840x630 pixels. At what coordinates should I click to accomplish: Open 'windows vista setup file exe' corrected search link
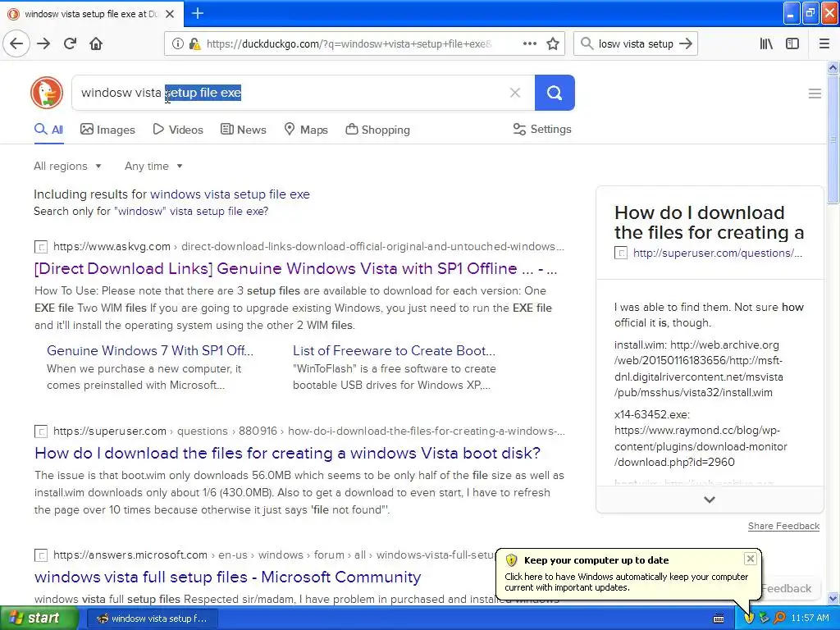click(230, 194)
